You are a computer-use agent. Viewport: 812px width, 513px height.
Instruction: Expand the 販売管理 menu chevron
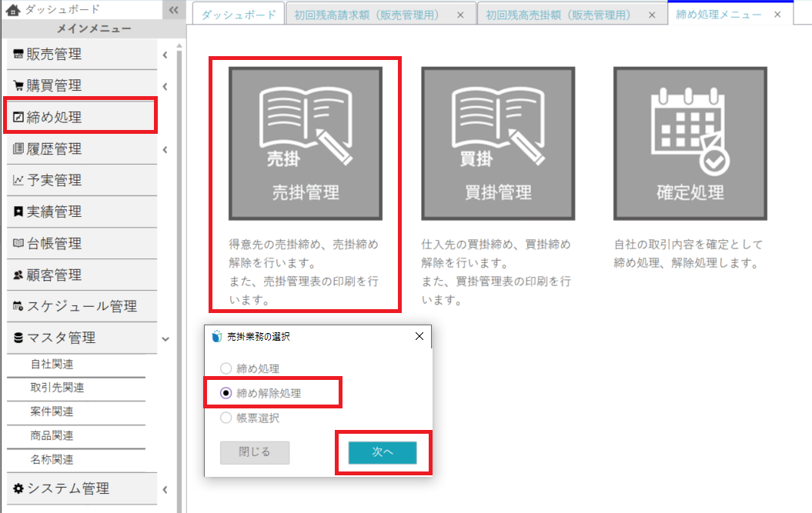tap(165, 55)
